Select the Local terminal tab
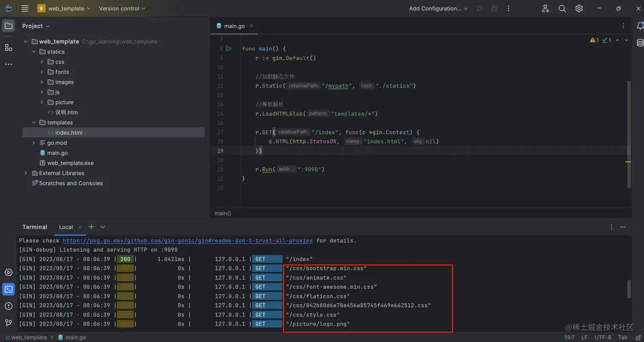Image resolution: width=644 pixels, height=342 pixels. tap(66, 227)
